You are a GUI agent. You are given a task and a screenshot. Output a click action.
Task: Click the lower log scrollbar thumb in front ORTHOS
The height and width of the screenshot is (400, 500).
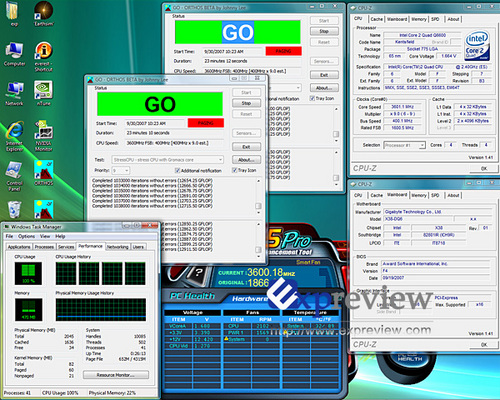coord(258,249)
